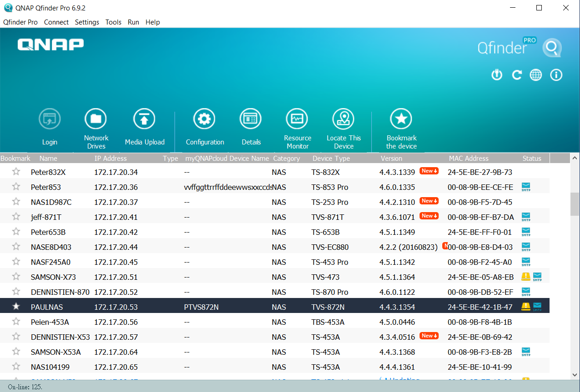The image size is (580, 392).
Task: Click New update badge for Peter832X
Action: (429, 171)
